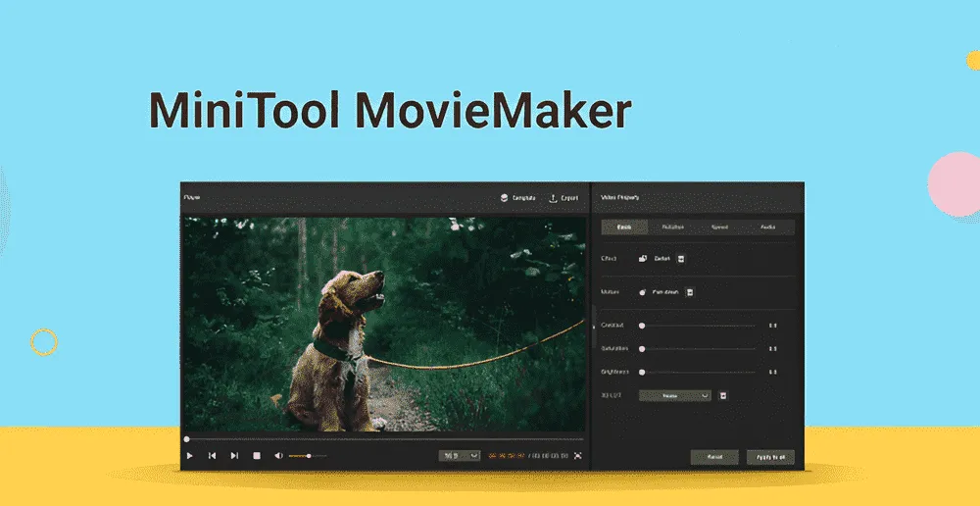Click Apply to all button
This screenshot has height=506, width=980.
coord(770,457)
